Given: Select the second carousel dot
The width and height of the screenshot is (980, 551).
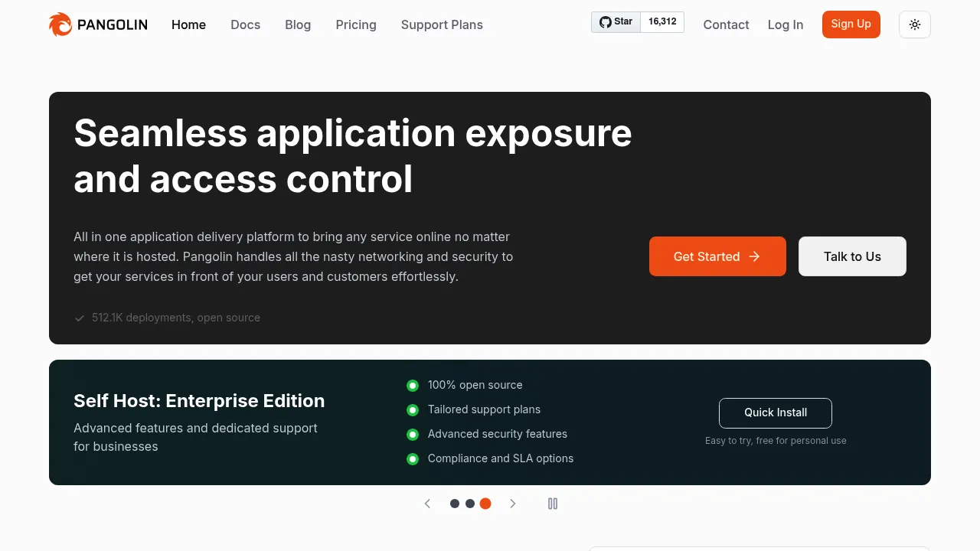Looking at the screenshot, I should (470, 504).
